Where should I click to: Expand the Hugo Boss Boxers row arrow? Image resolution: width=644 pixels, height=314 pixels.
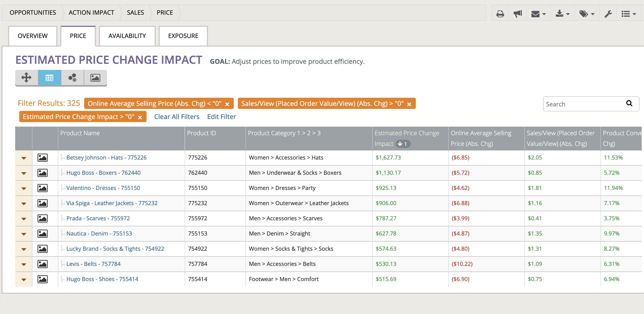pos(24,173)
